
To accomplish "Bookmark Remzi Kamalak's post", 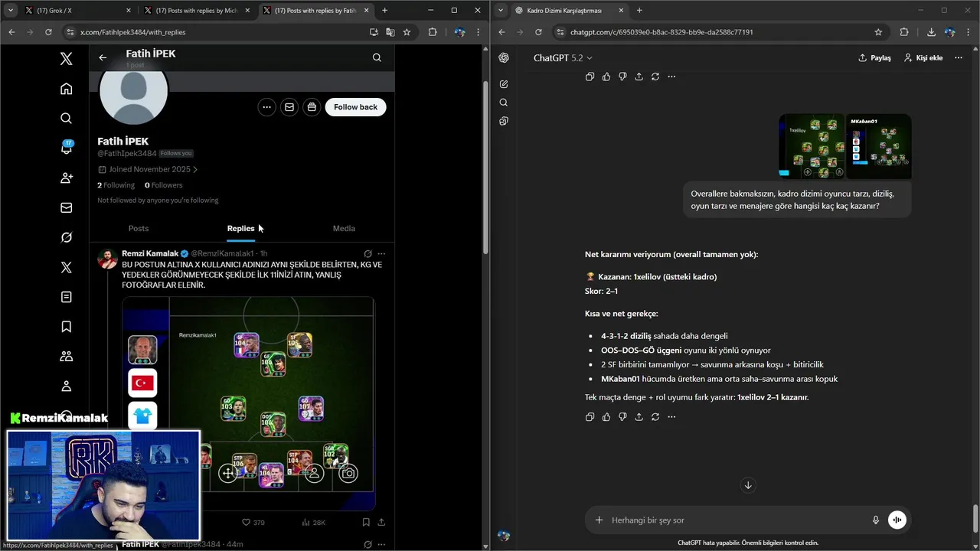I will [366, 522].
